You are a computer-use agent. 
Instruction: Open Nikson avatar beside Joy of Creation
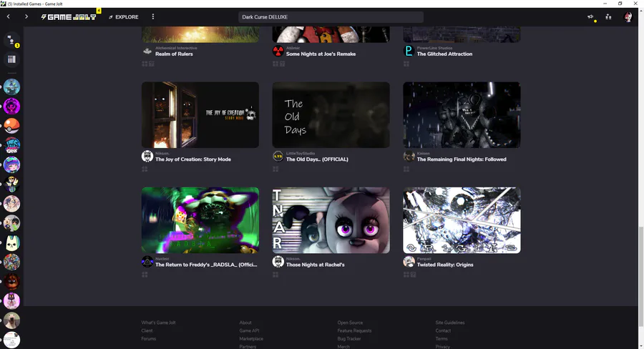(x=147, y=157)
